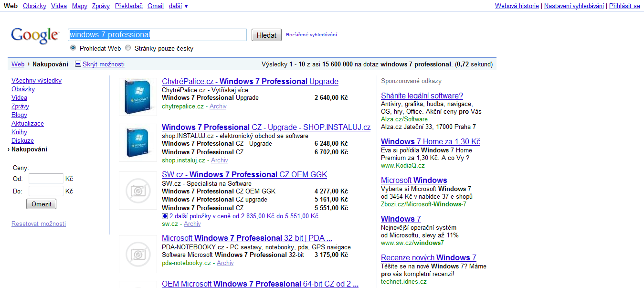
Task: Select Stránky pouze česky radio button
Action: 128,48
